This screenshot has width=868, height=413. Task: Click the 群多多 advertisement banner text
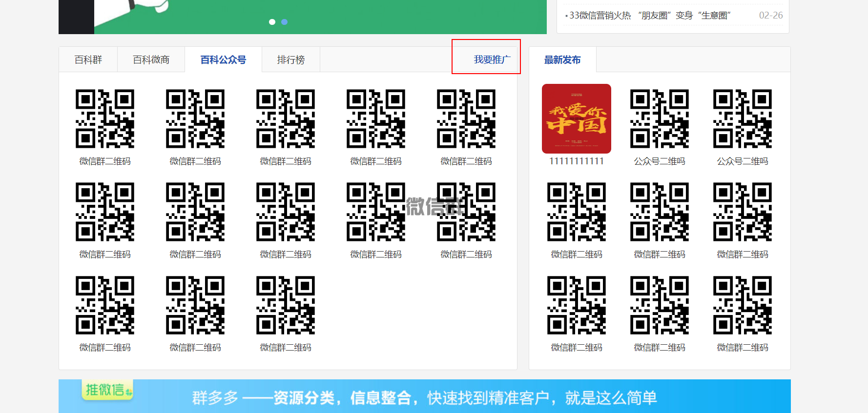click(424, 398)
